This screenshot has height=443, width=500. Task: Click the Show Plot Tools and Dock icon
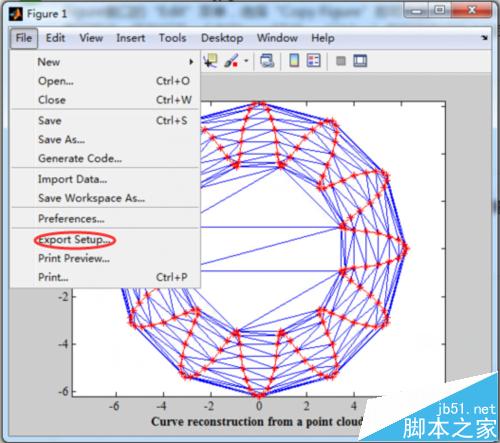click(x=360, y=61)
